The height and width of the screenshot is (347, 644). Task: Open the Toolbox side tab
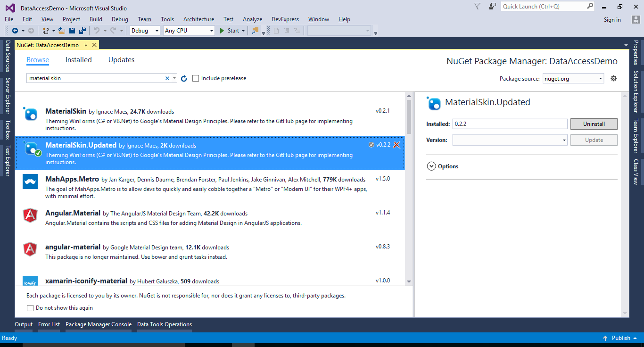coord(8,130)
